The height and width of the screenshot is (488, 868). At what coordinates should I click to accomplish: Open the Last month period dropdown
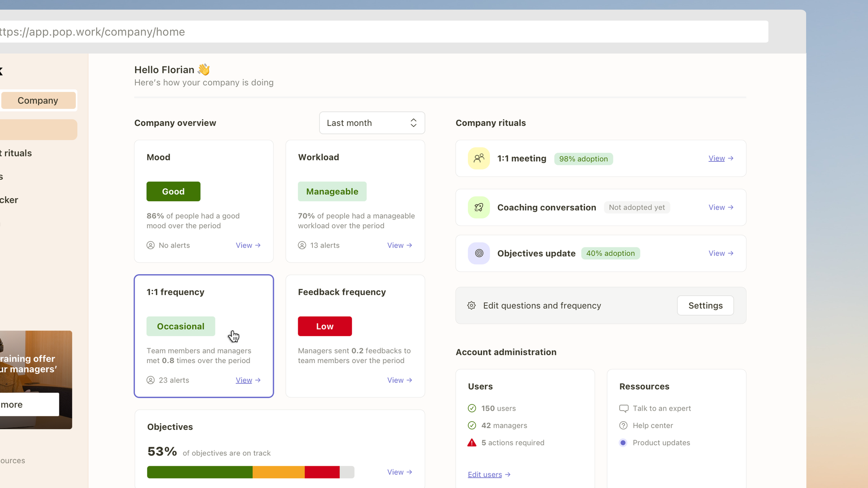[x=372, y=123]
